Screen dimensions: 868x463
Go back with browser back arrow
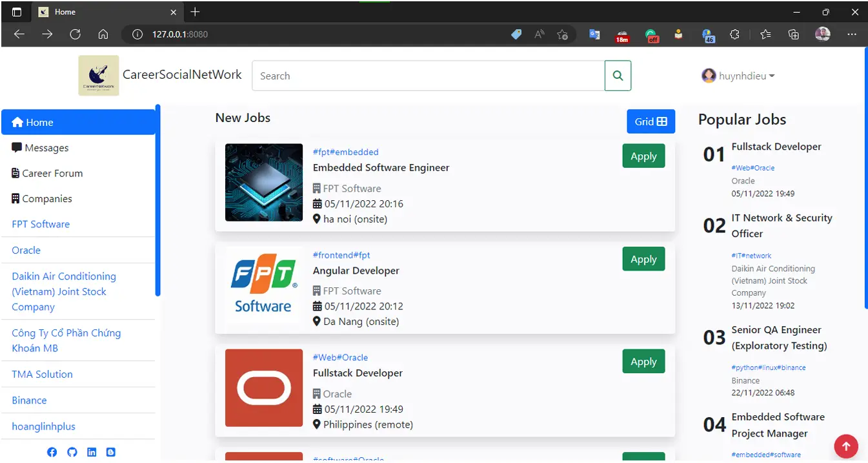(x=19, y=34)
